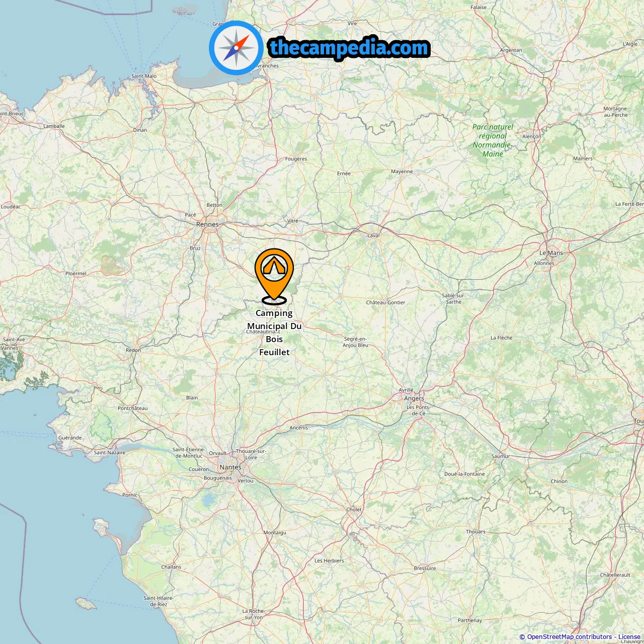Image resolution: width=644 pixels, height=644 pixels.
Task: Select the Camping Municipal Du Bois Feuillet label
Action: pos(274,333)
